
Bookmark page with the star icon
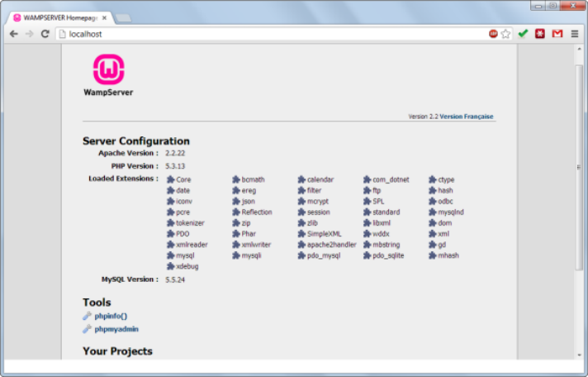[x=505, y=34]
